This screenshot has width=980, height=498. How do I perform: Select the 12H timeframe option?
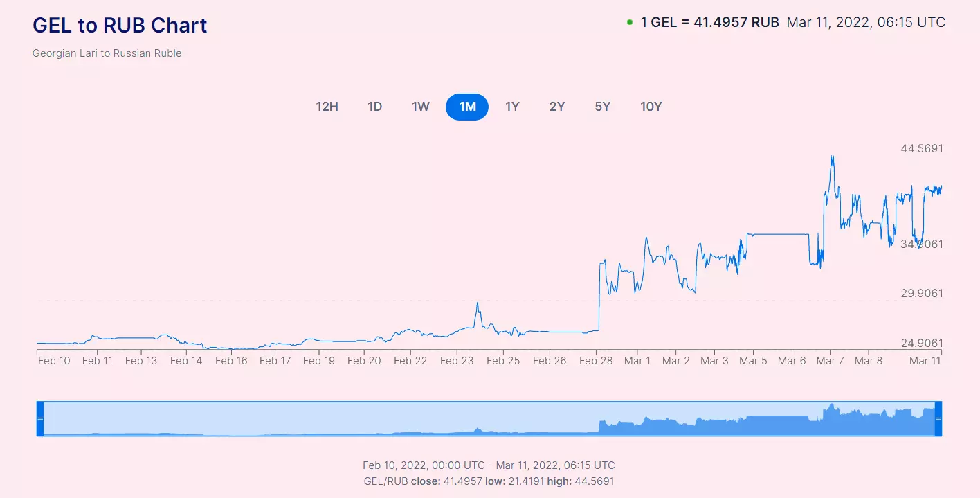coord(327,107)
